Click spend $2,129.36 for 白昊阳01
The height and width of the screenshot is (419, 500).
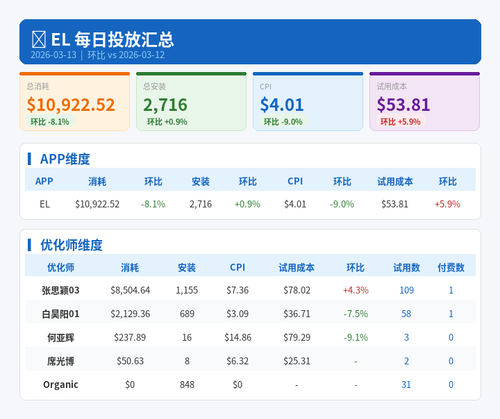pyautogui.click(x=130, y=314)
